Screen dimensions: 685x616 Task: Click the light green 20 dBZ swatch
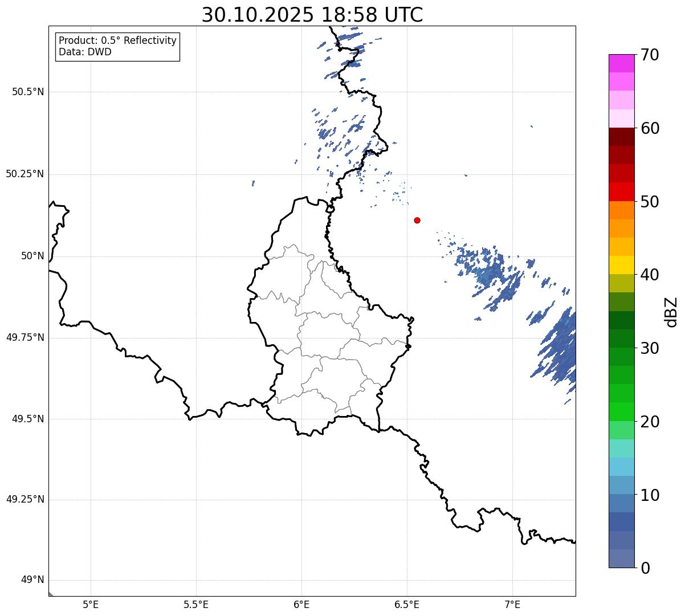point(621,412)
